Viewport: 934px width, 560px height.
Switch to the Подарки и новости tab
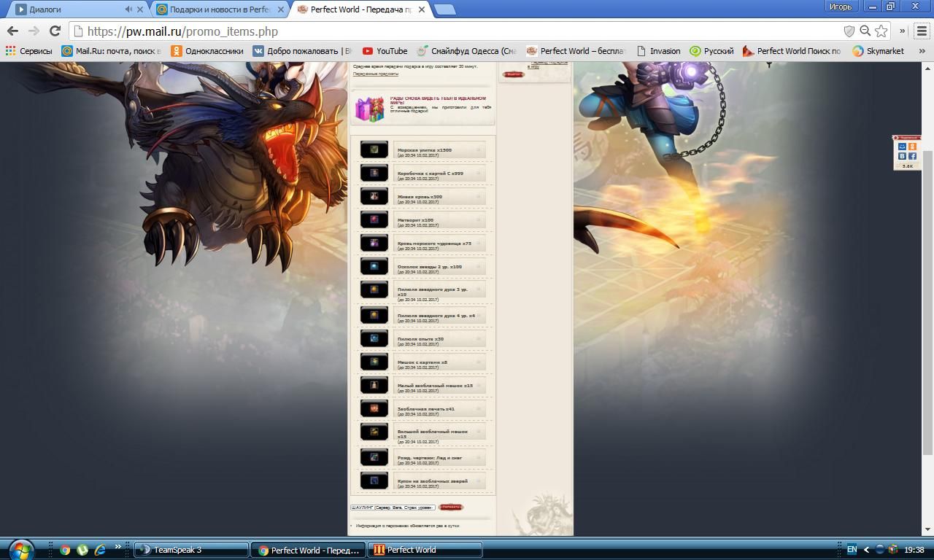220,9
